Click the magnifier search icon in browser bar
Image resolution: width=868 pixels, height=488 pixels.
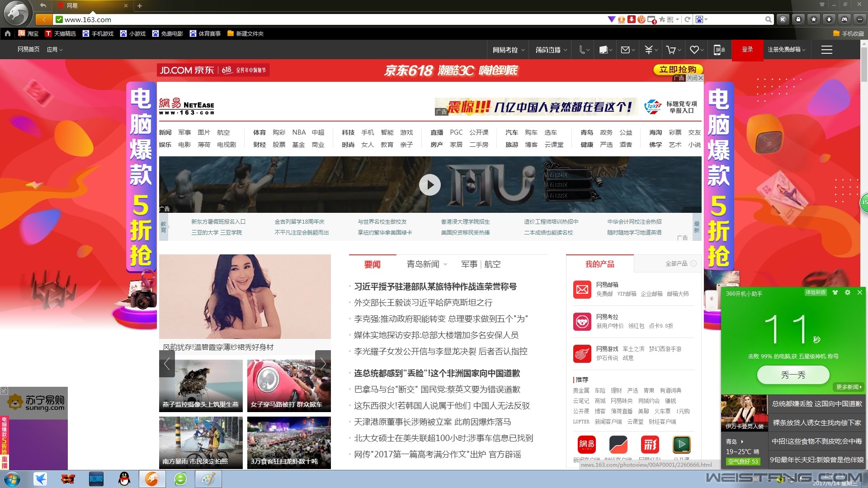point(768,19)
